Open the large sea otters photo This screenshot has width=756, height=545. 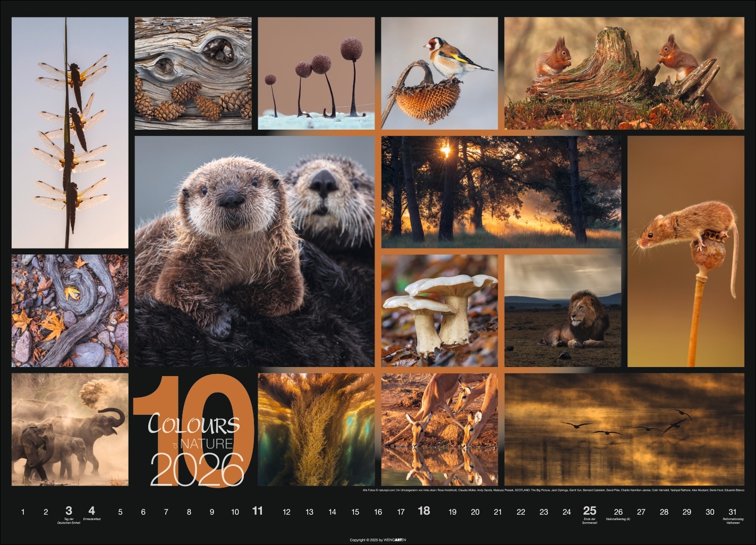click(x=254, y=251)
